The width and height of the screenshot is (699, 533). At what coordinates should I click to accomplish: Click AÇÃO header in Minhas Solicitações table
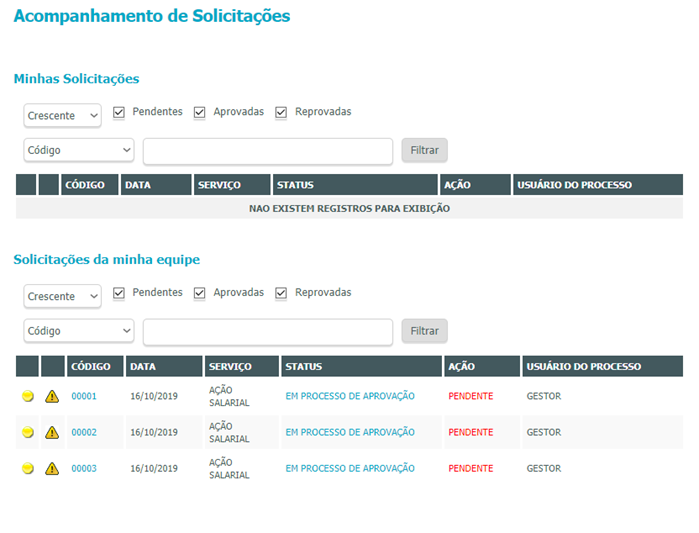(x=475, y=184)
